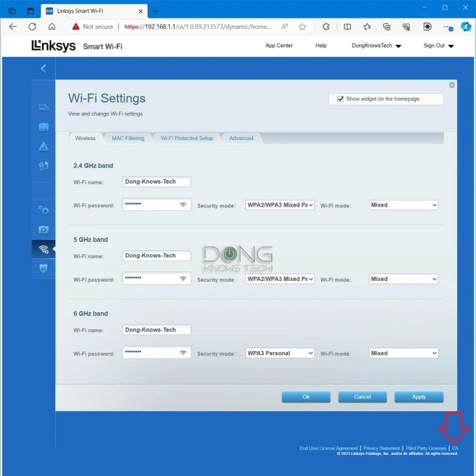
Task: Close the Wi-Fi Settings dialog
Action: (x=452, y=85)
